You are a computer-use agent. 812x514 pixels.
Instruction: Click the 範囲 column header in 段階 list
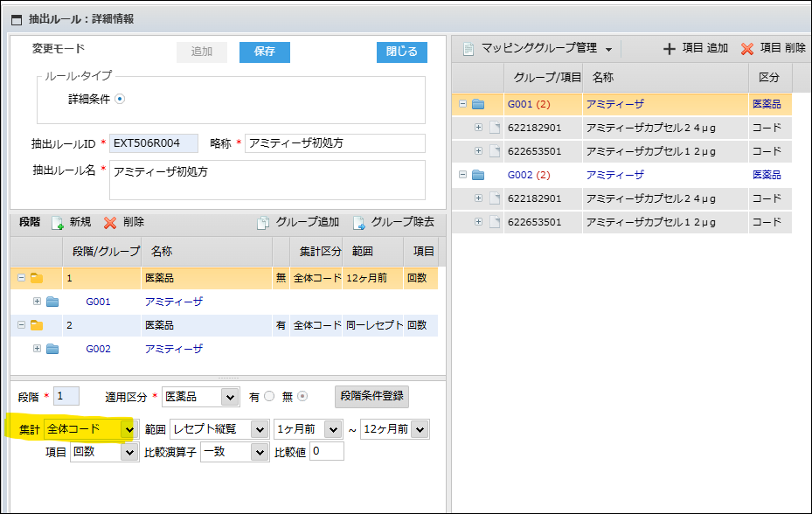click(x=373, y=252)
